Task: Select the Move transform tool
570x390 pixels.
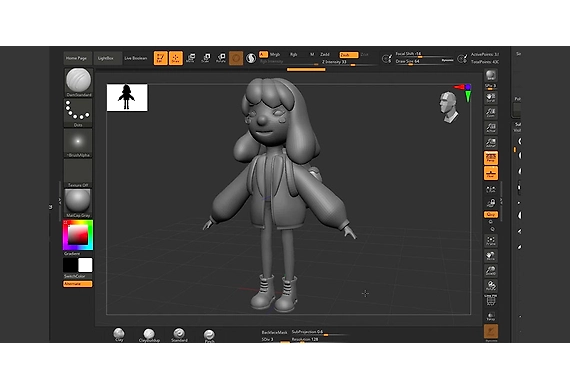Action: (190, 58)
